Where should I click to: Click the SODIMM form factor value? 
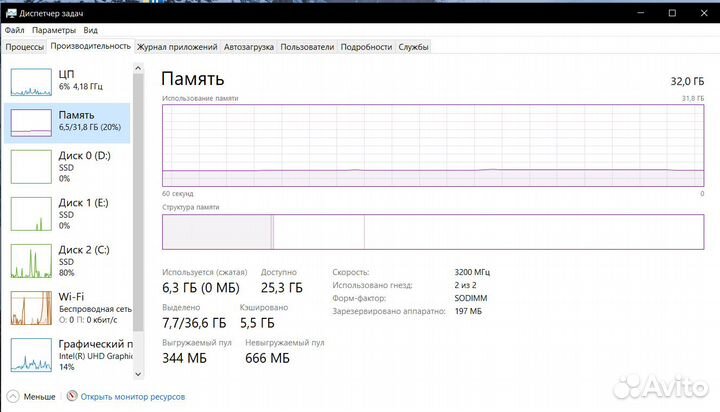pos(471,298)
